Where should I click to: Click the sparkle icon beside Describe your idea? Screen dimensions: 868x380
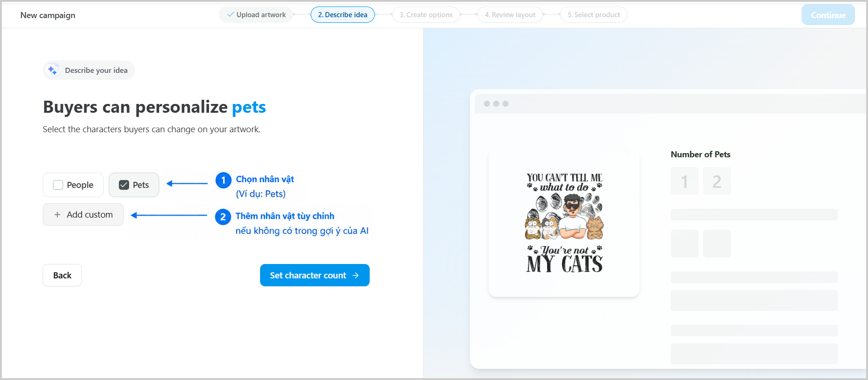(x=52, y=70)
